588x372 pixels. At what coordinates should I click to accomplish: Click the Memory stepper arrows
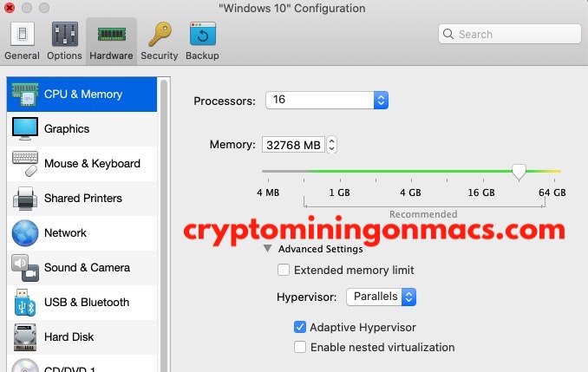click(331, 144)
